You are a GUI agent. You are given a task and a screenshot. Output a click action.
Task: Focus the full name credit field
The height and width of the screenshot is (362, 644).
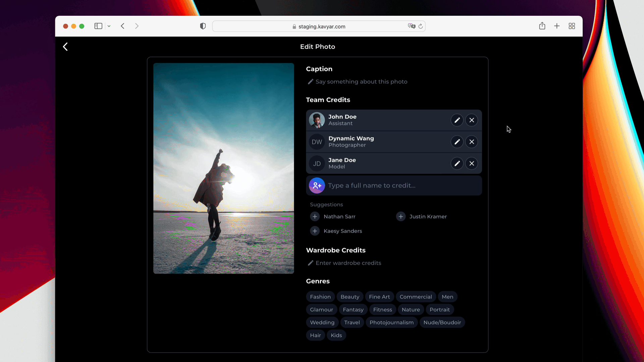[394, 185]
